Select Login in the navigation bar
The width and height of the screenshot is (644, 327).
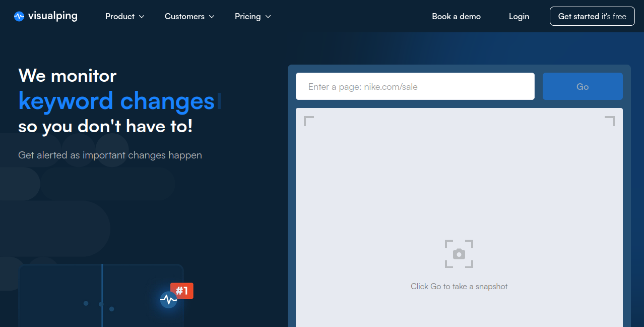[x=519, y=16]
